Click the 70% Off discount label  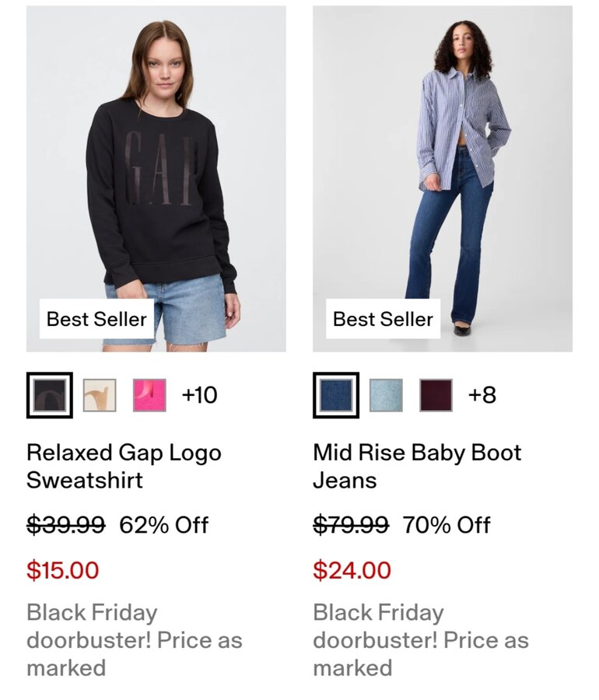tap(447, 525)
